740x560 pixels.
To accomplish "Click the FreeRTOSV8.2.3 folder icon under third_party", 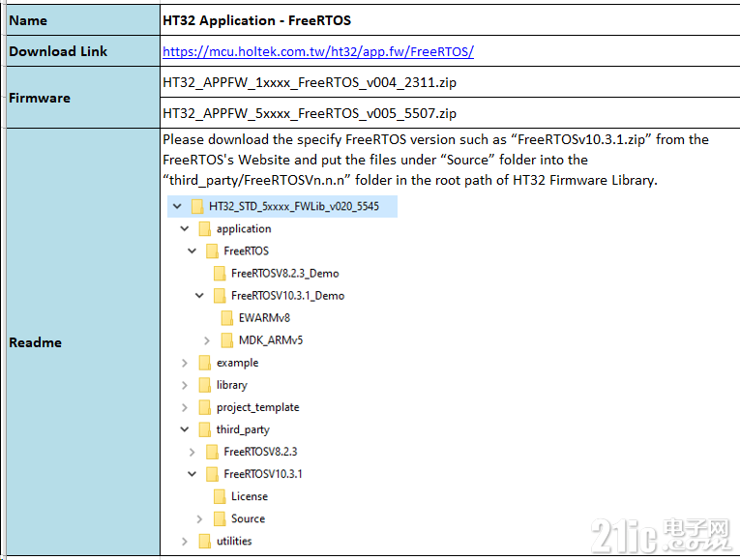I will (213, 452).
